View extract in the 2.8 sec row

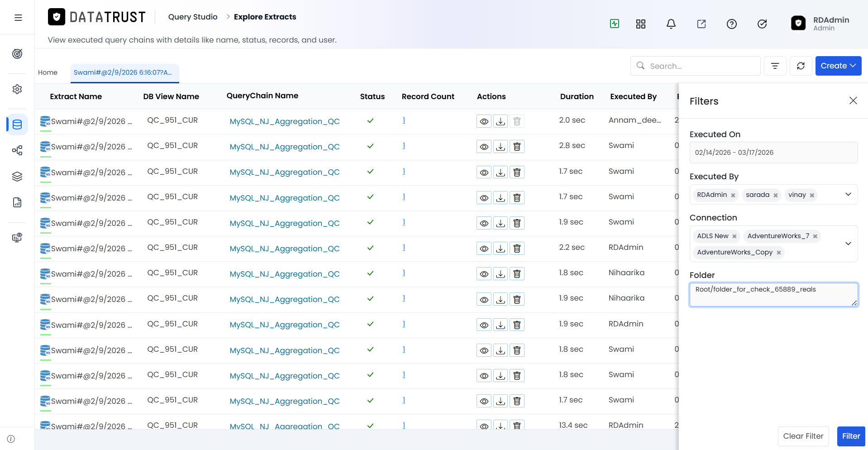(x=484, y=147)
